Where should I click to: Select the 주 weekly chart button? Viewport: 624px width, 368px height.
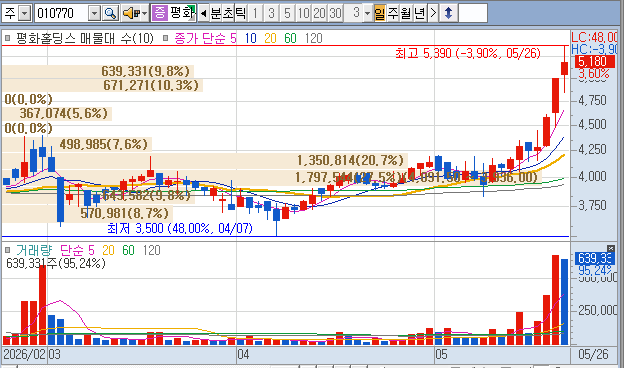tap(392, 14)
